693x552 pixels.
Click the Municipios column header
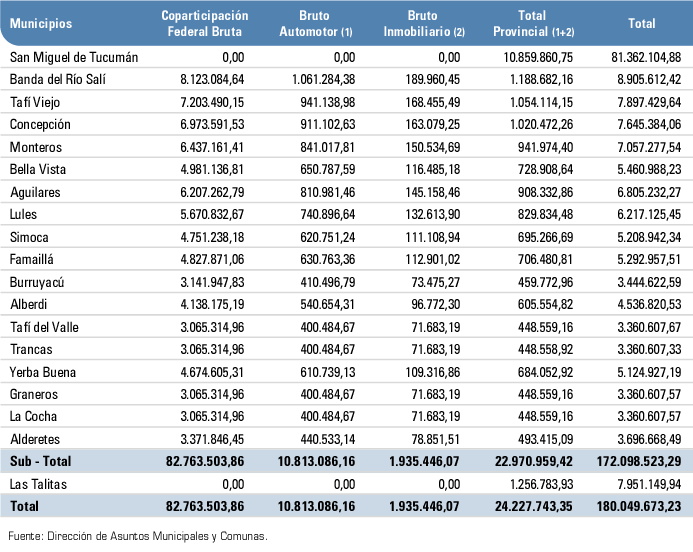[x=42, y=23]
